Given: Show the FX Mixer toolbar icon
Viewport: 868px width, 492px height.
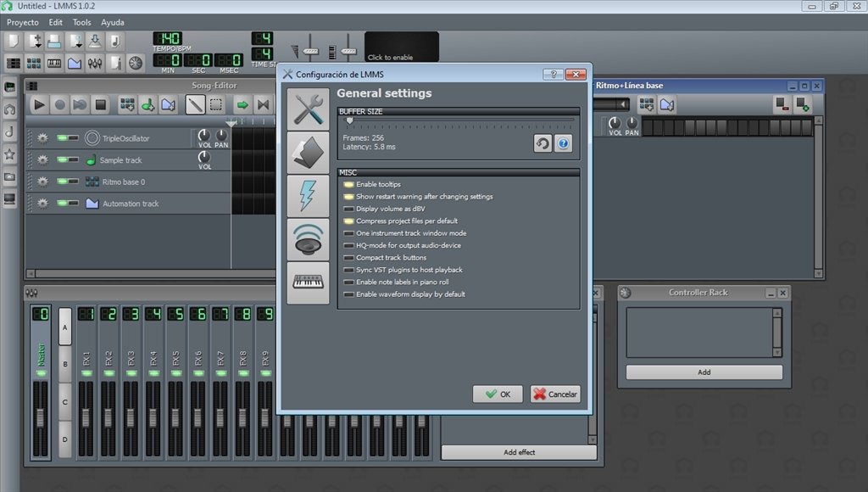Looking at the screenshot, I should pyautogui.click(x=95, y=63).
